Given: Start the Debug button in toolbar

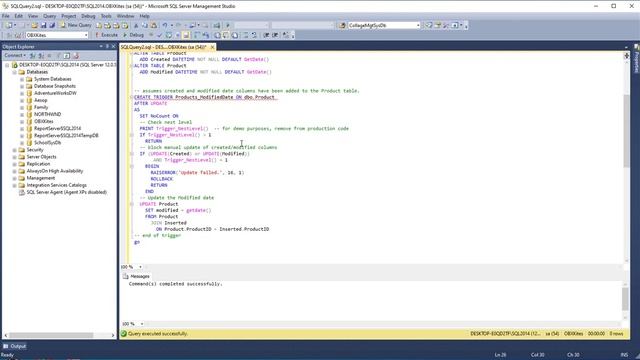Looking at the screenshot, I should (x=133, y=35).
